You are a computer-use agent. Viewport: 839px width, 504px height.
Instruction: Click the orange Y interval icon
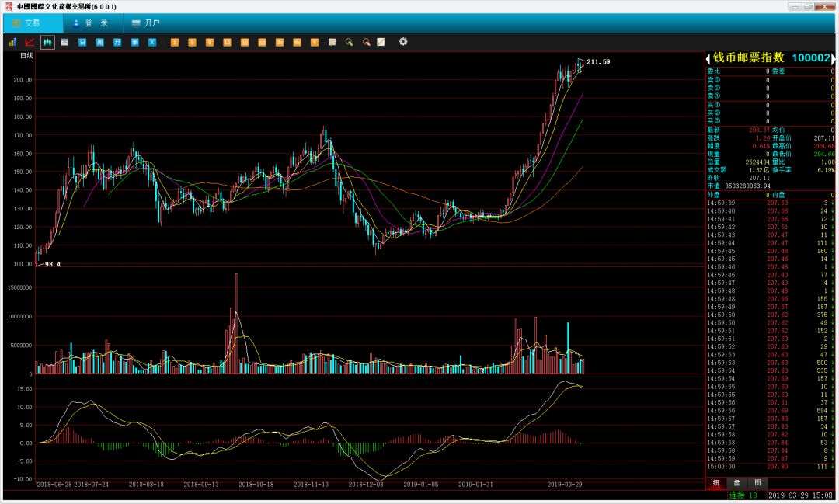click(x=315, y=42)
